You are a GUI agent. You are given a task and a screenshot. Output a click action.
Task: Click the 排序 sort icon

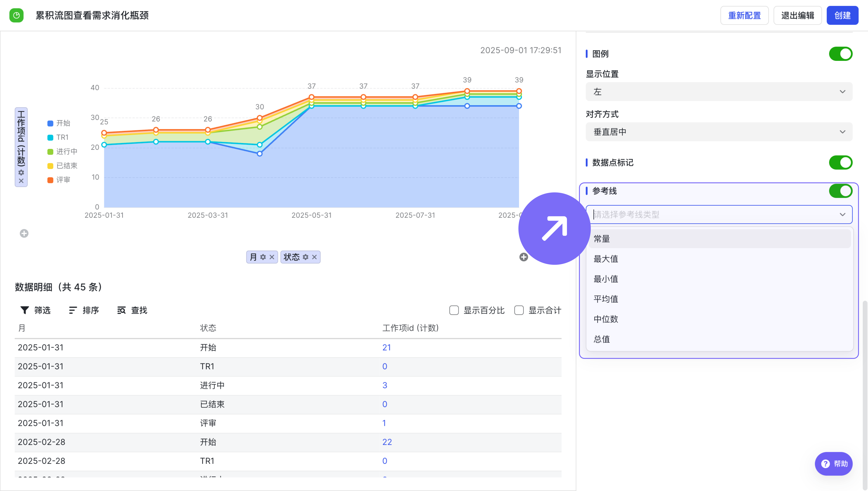73,310
